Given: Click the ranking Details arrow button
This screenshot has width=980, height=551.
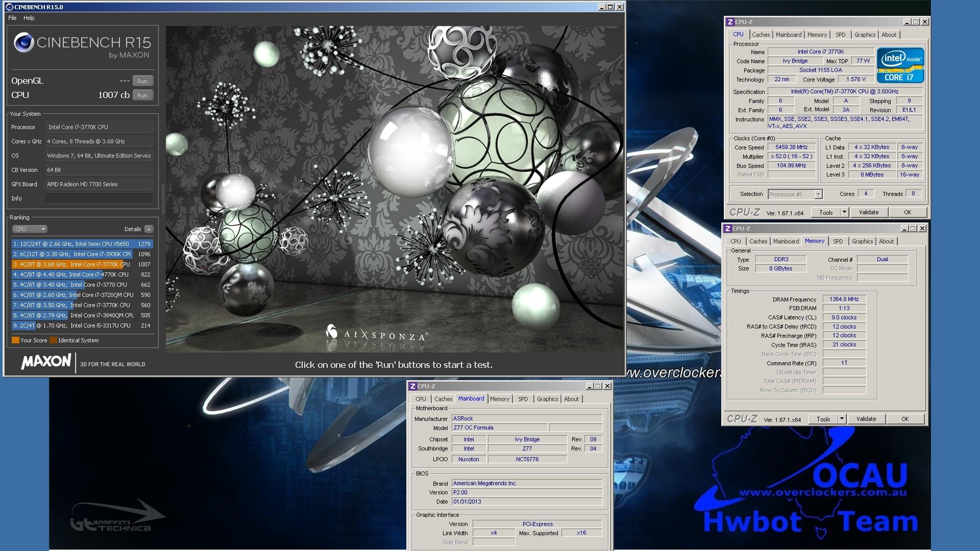Looking at the screenshot, I should pos(149,229).
